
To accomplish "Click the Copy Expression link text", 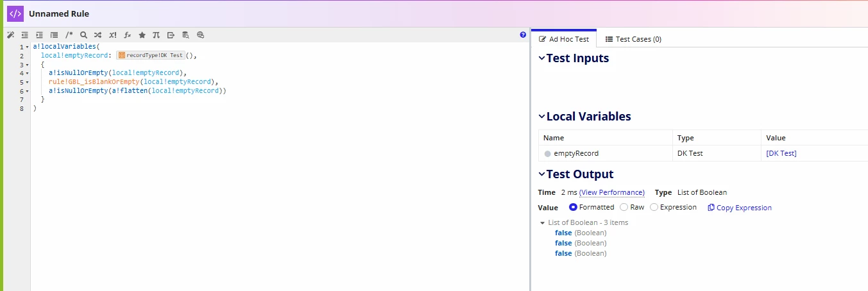I will 744,208.
